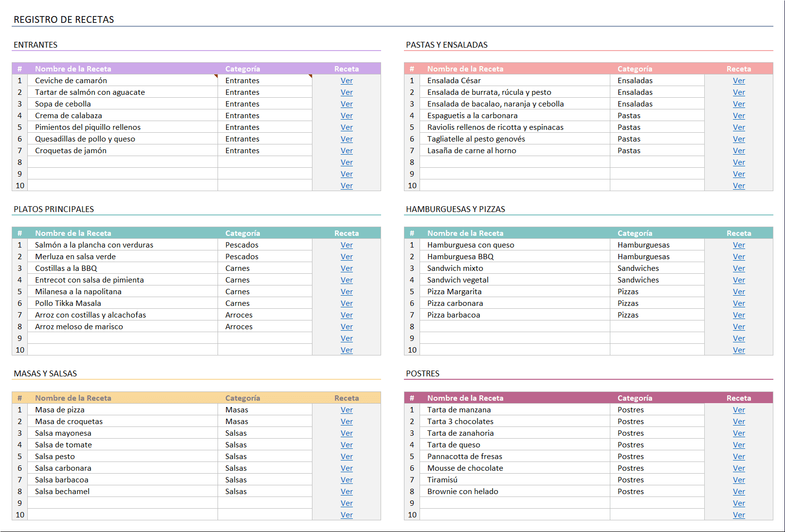The image size is (785, 532).
Task: Select empty name cell in Postres row 9
Action: (515, 503)
